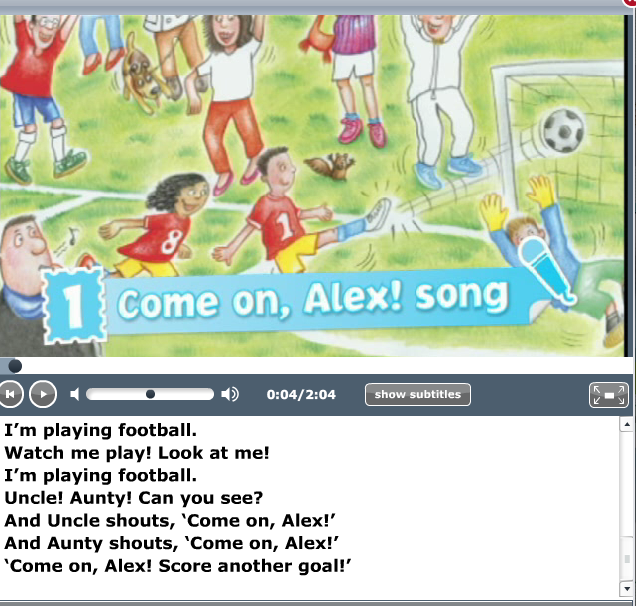
Task: Click the lyrics scrollbar up arrow
Action: 627,424
